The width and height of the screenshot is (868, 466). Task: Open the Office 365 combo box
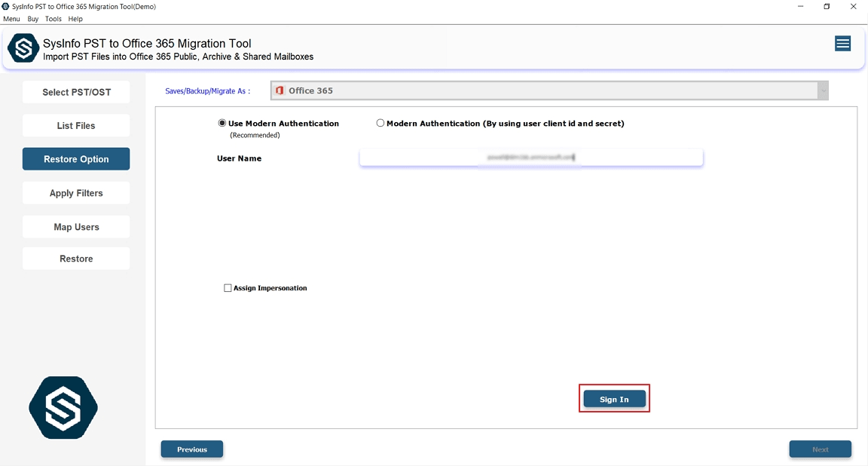[549, 91]
